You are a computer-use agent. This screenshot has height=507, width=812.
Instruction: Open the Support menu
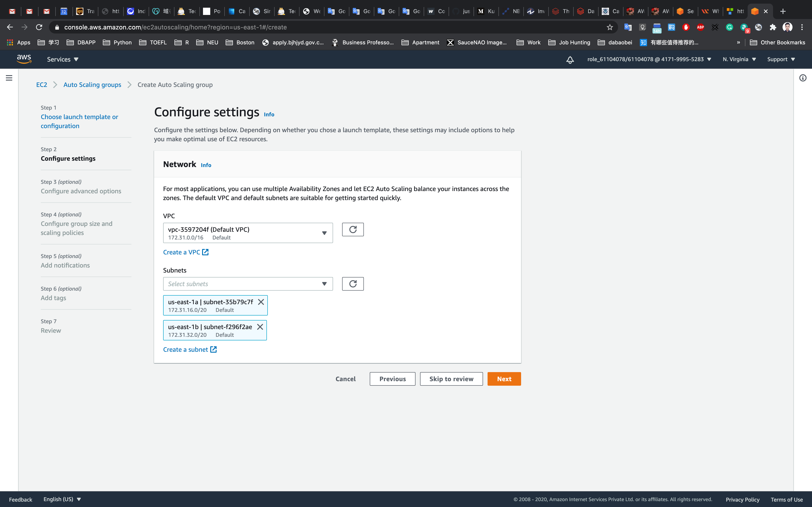781,59
